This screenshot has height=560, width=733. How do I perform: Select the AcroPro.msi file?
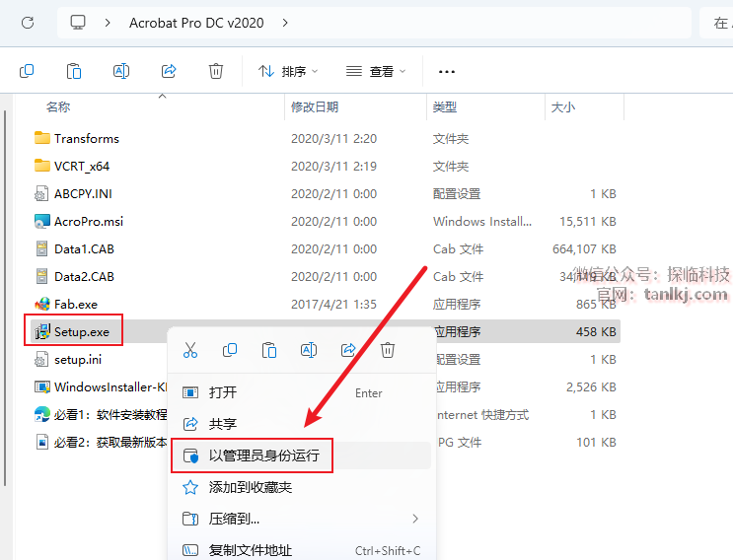tap(89, 222)
